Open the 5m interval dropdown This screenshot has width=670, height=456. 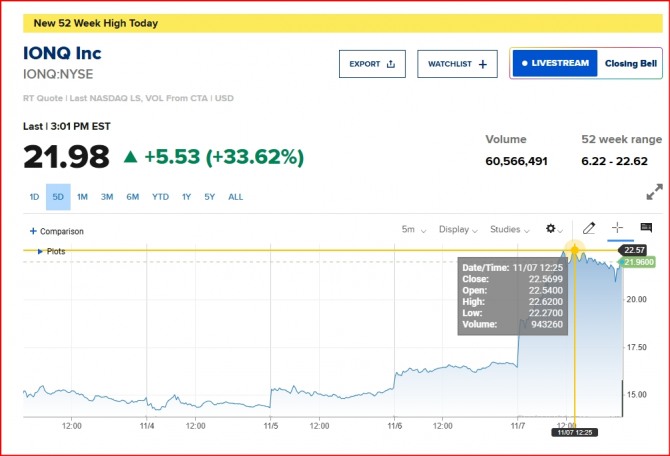coord(414,229)
